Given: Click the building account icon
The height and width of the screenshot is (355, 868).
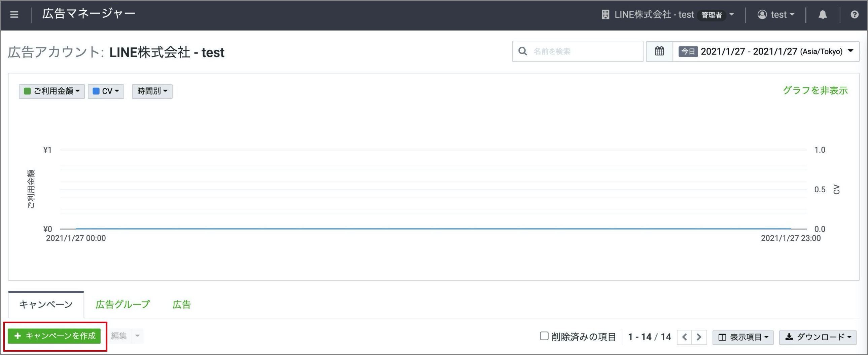Looking at the screenshot, I should point(605,14).
